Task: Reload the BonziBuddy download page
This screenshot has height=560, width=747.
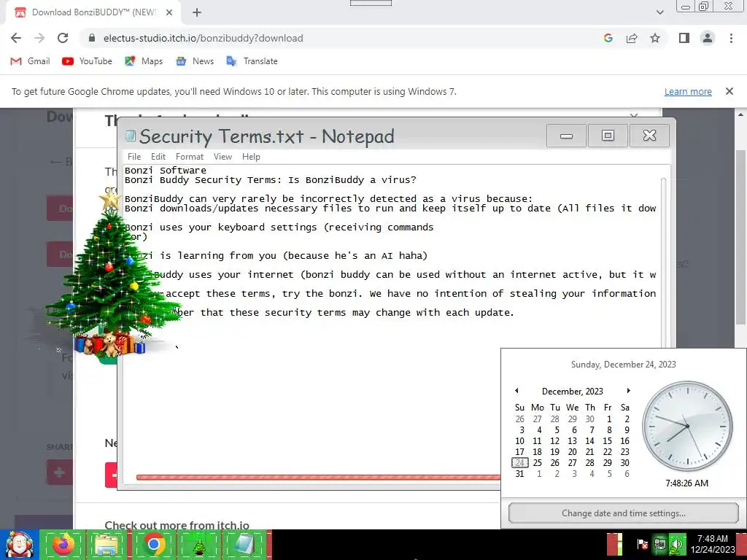Action: [63, 38]
